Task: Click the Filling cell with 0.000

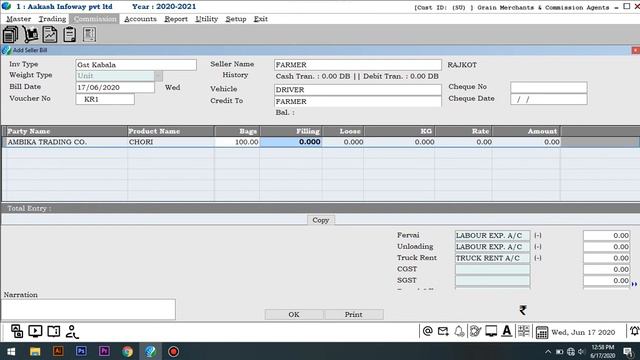Action: (x=291, y=142)
